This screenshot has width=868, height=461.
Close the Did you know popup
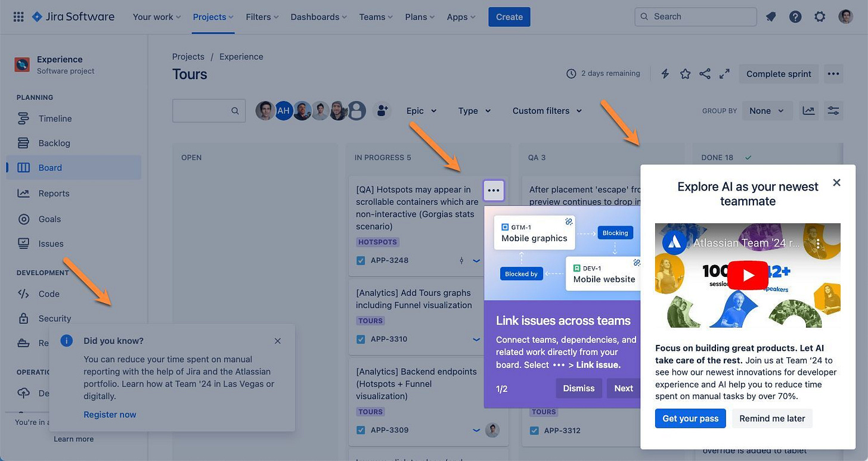[278, 341]
